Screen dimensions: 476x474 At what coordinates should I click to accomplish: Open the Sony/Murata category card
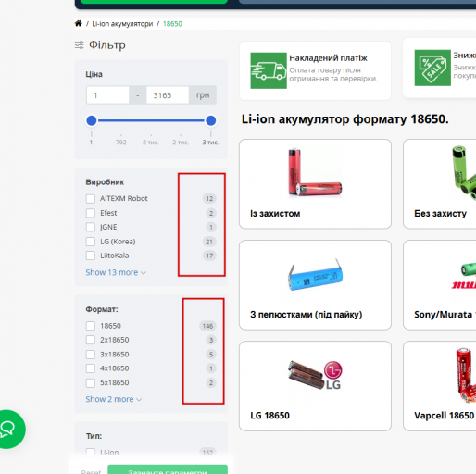(440, 285)
